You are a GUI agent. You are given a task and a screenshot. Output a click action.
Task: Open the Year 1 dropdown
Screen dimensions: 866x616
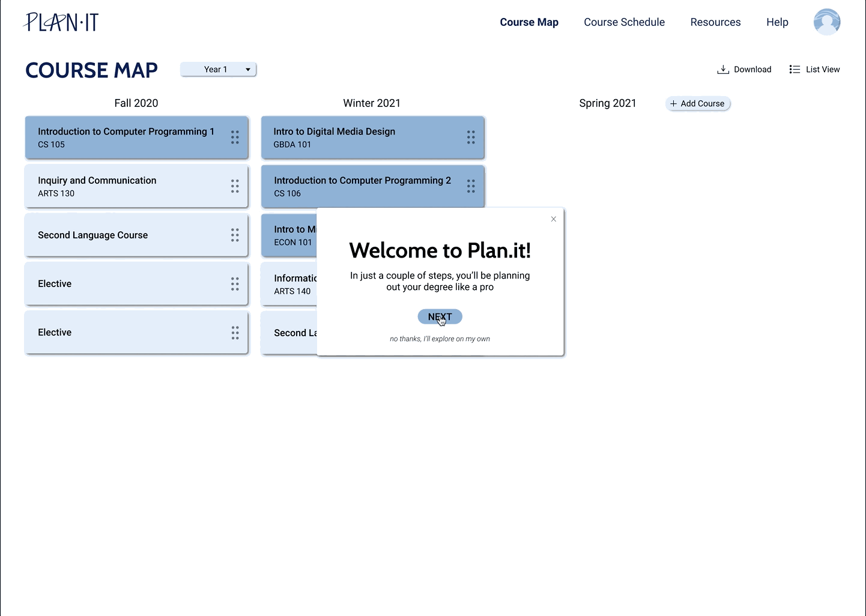(219, 70)
